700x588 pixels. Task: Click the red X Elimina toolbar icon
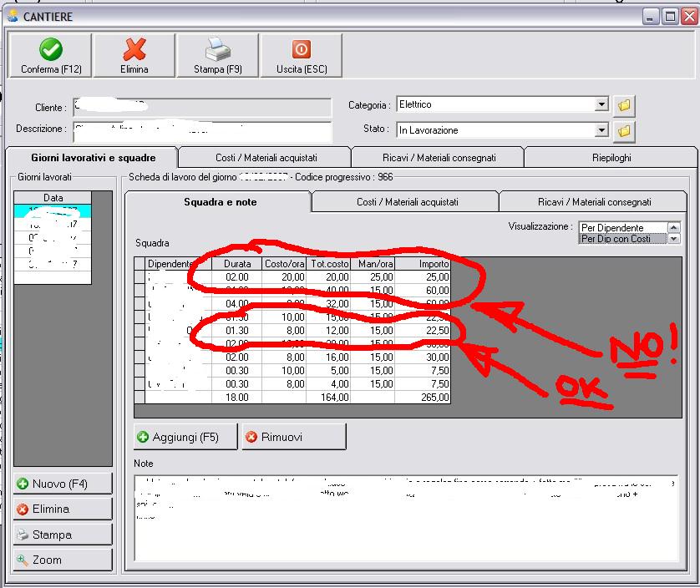[x=134, y=49]
